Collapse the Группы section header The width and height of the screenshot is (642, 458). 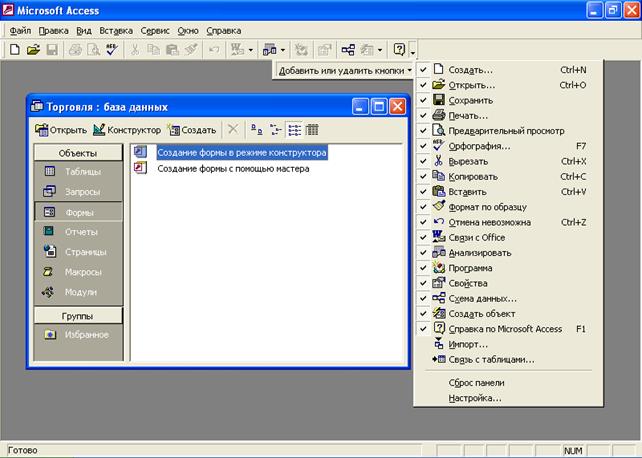coord(77,315)
